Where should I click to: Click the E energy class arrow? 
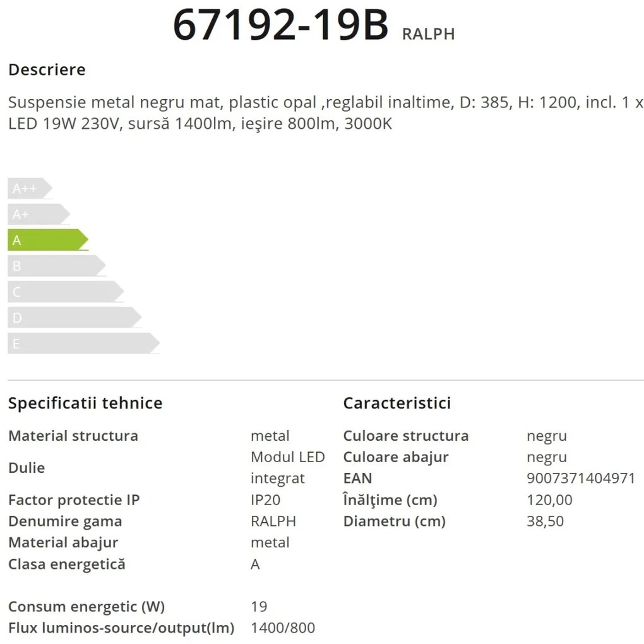(84, 343)
